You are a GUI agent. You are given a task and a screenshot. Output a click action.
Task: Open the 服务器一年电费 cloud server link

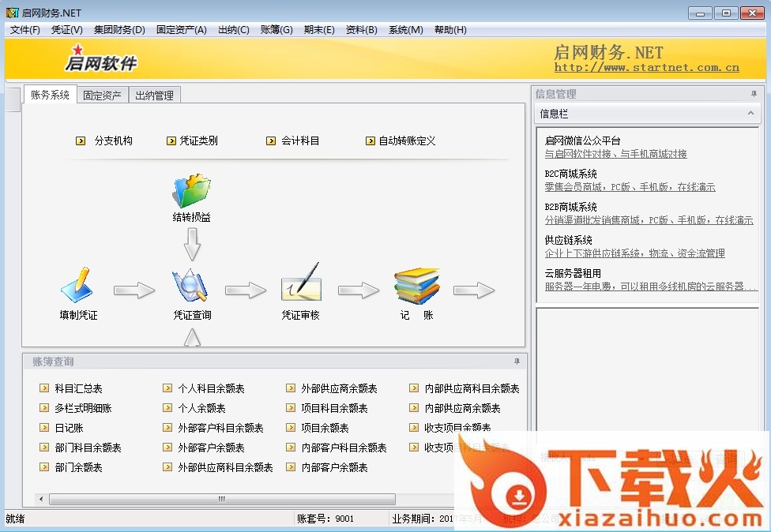651,287
